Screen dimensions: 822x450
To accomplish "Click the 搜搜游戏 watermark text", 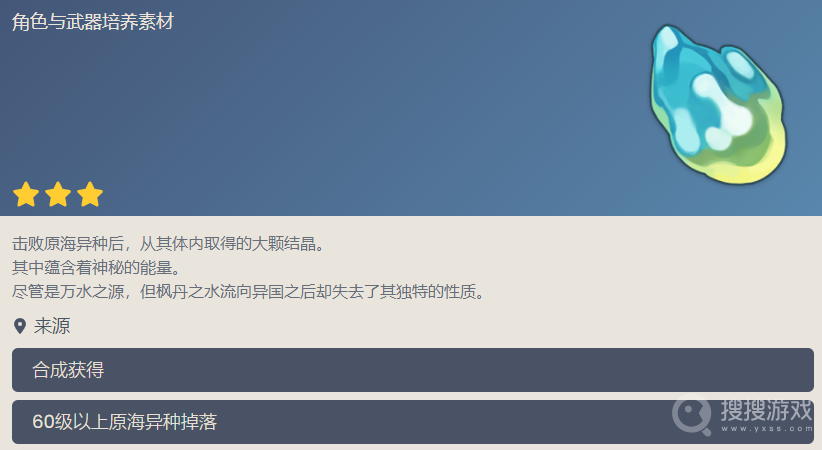I will coord(766,410).
